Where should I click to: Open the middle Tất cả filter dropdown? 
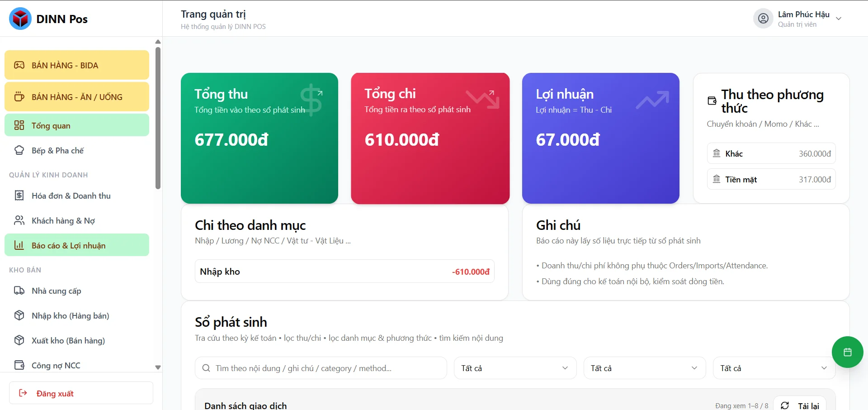(644, 368)
